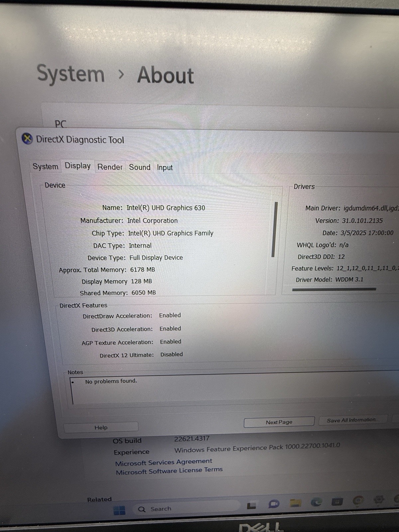Click Save All Information button
Image resolution: width=399 pixels, height=532 pixels.
(353, 420)
